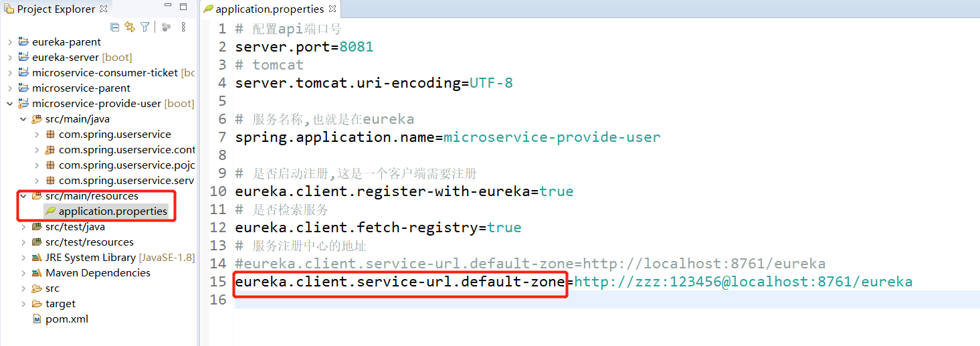
Task: Expand the eureka-server project node
Action: coord(10,58)
